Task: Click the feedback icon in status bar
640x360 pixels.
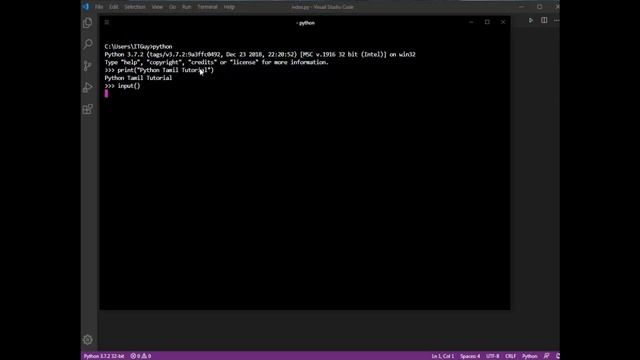Action: [x=547, y=356]
